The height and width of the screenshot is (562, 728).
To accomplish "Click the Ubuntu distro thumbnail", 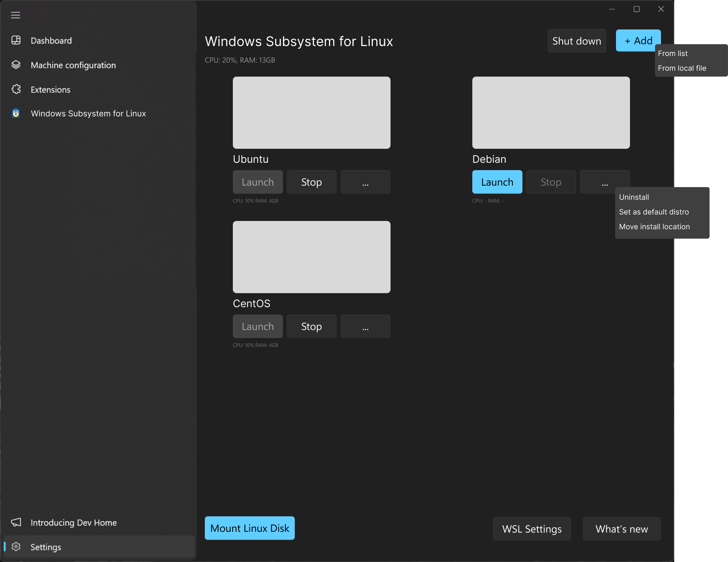I will point(311,112).
